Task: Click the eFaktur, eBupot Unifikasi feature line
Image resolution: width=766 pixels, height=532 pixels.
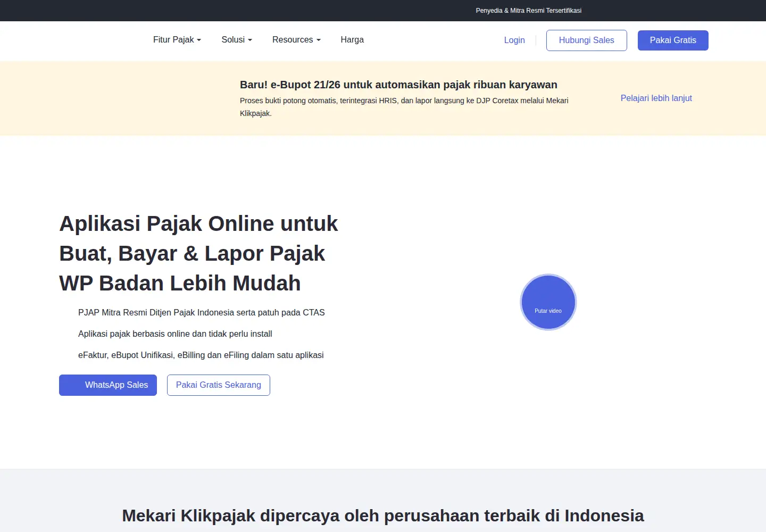Action: pyautogui.click(x=201, y=355)
